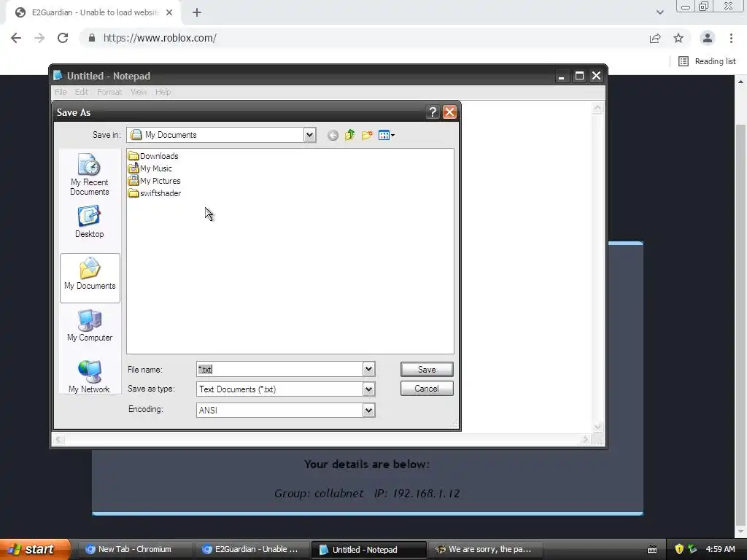Click Notepad horizontal scrollbar

[x=322, y=440]
